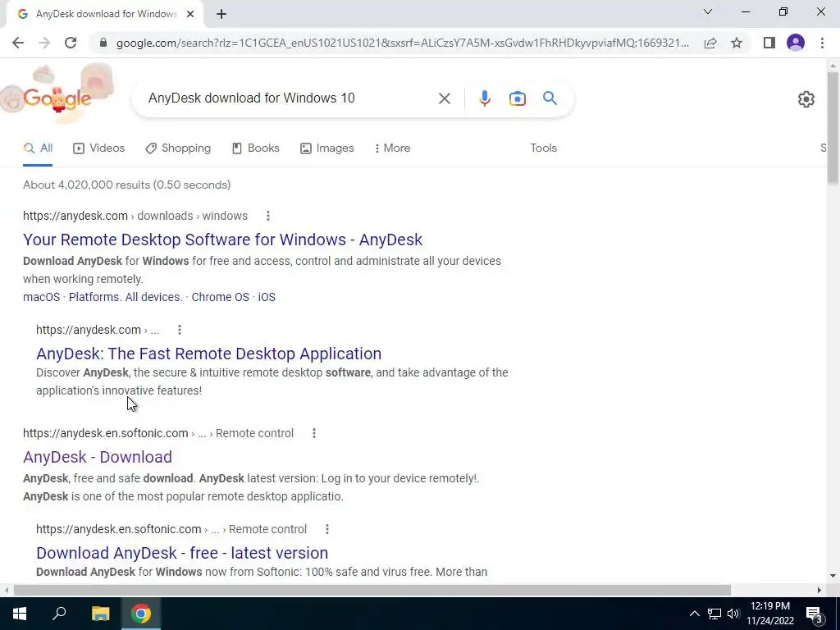Open Chrome side panel icon
Image resolution: width=840 pixels, height=630 pixels.
click(769, 43)
